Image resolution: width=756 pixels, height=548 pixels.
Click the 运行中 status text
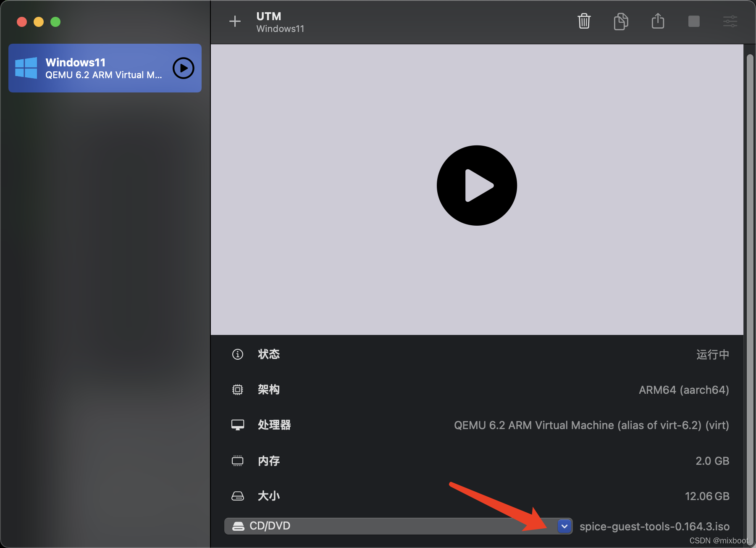712,354
